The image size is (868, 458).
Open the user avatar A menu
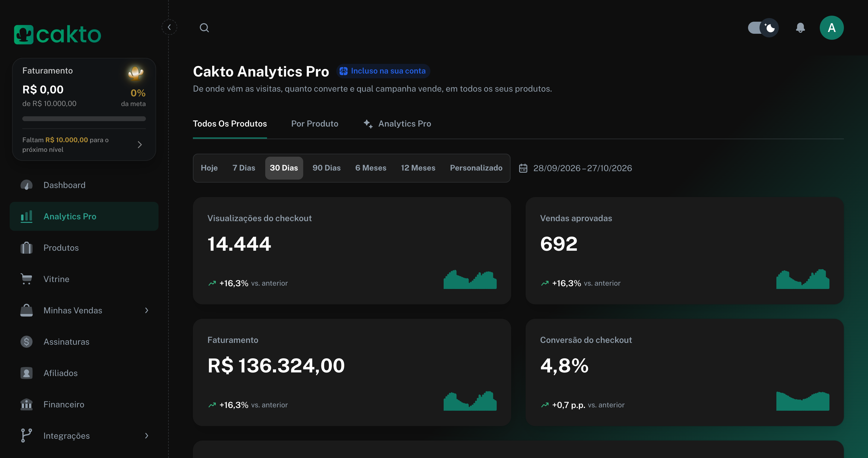pyautogui.click(x=832, y=28)
